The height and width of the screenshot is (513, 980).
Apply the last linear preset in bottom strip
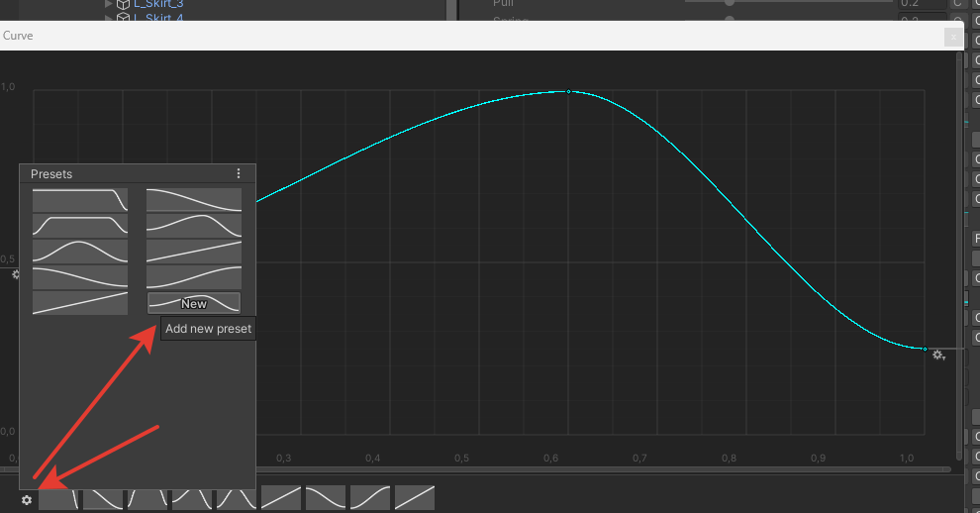point(415,497)
